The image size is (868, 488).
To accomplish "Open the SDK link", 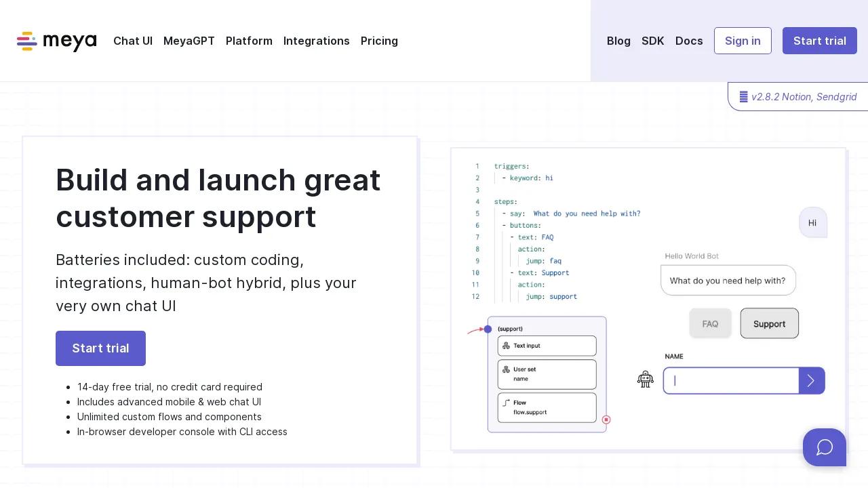I will click(x=653, y=41).
